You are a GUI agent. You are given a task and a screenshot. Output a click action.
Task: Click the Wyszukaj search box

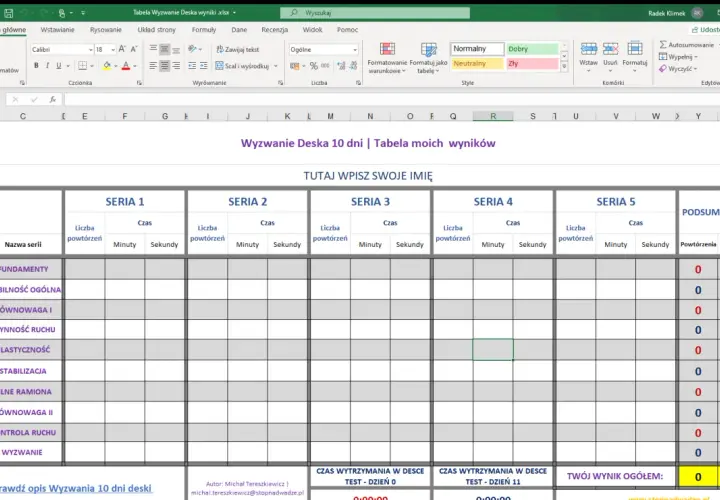(375, 13)
